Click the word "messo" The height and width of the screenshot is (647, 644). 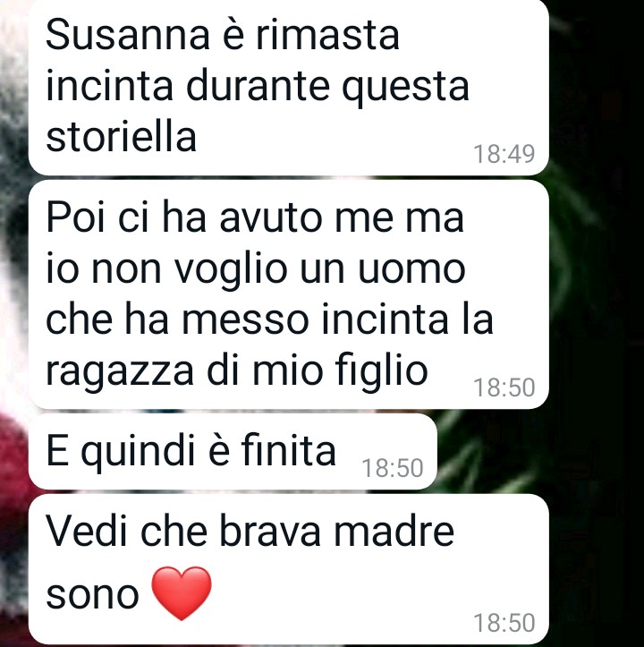[x=245, y=320]
